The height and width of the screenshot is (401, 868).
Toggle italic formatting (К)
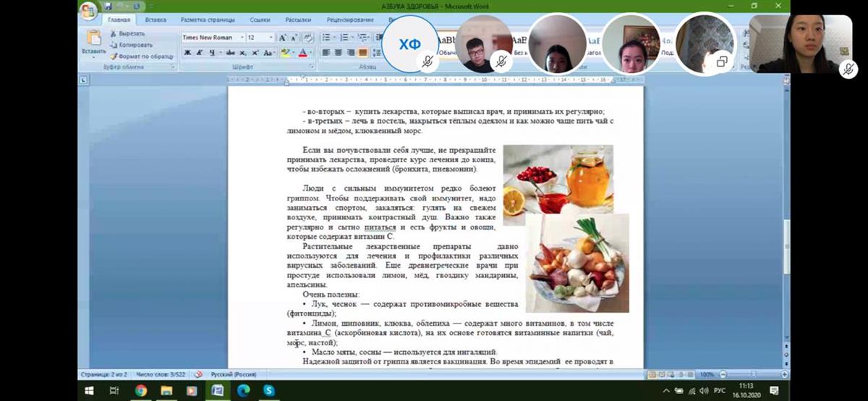pos(200,53)
